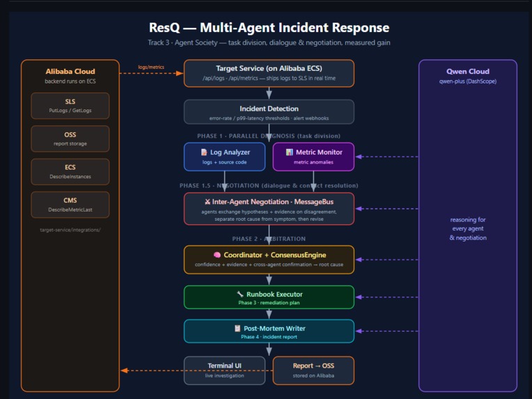532x399 pixels.
Task: Click the Post-Mortem Writer clipboard icon
Action: pos(237,328)
